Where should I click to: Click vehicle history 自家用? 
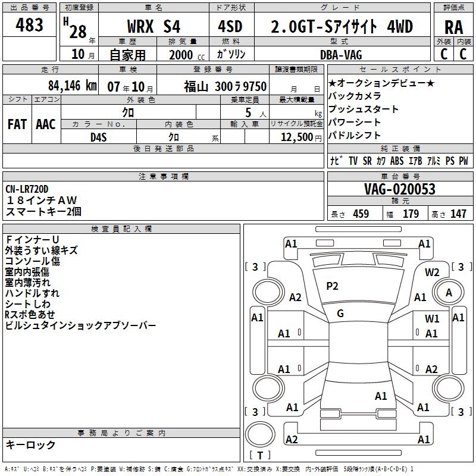click(127, 55)
